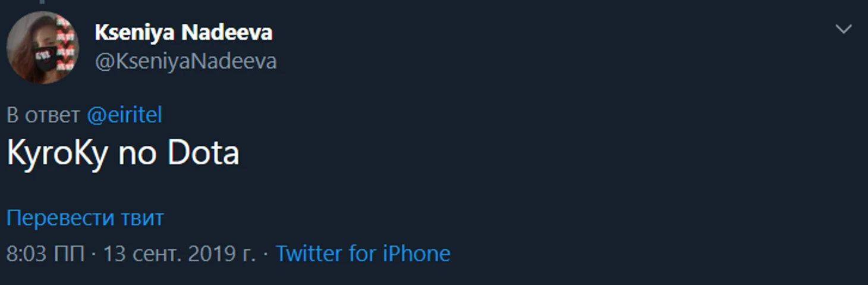
Task: Click Kseniya Nadeeva's profile avatar
Action: pos(42,47)
